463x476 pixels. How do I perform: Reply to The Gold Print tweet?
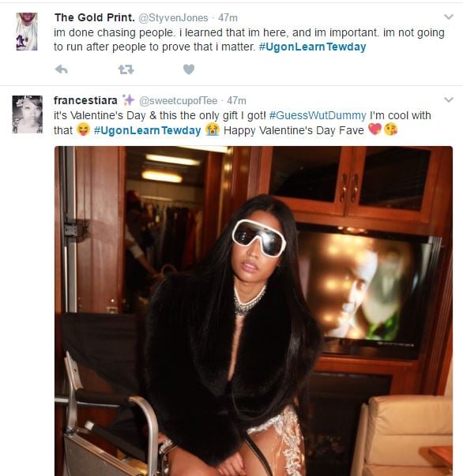62,69
